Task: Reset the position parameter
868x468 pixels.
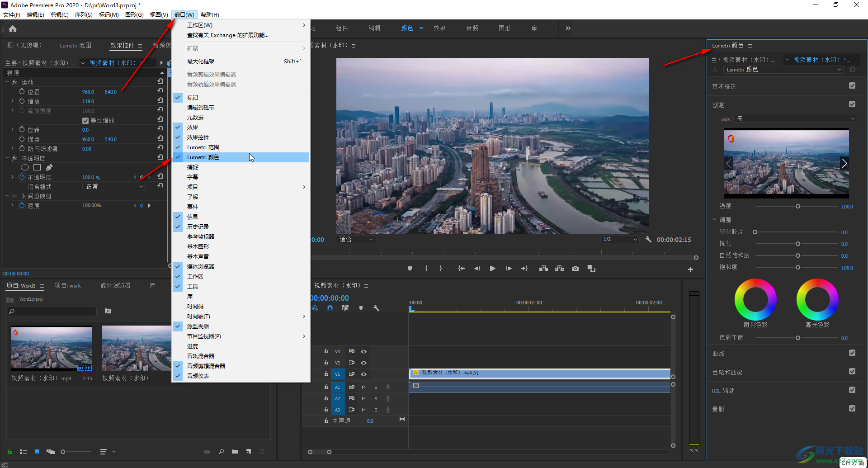Action: point(160,91)
